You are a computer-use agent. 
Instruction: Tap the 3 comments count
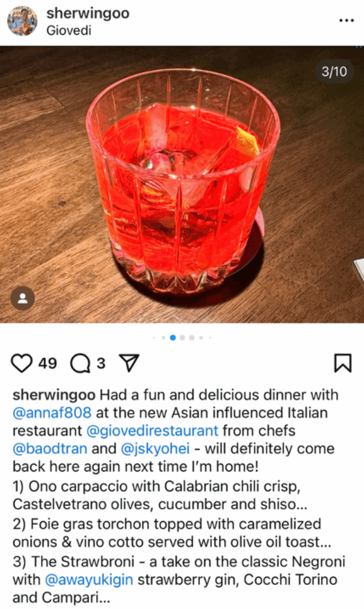click(x=101, y=363)
